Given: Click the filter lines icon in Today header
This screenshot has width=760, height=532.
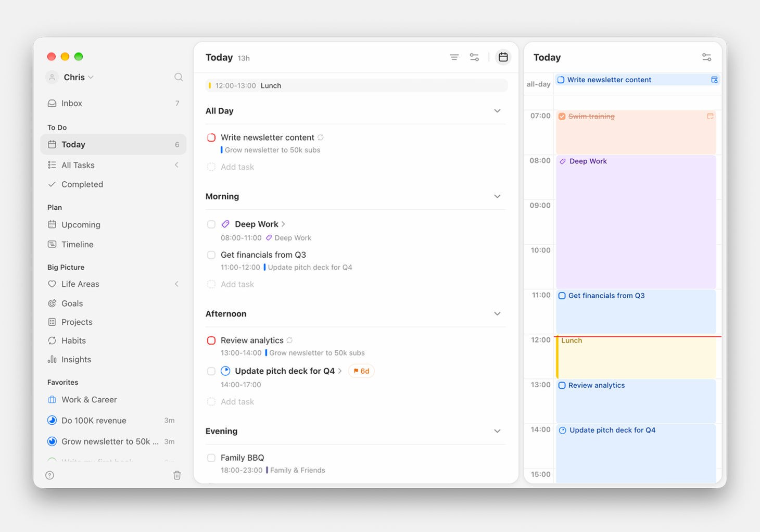Looking at the screenshot, I should point(454,57).
